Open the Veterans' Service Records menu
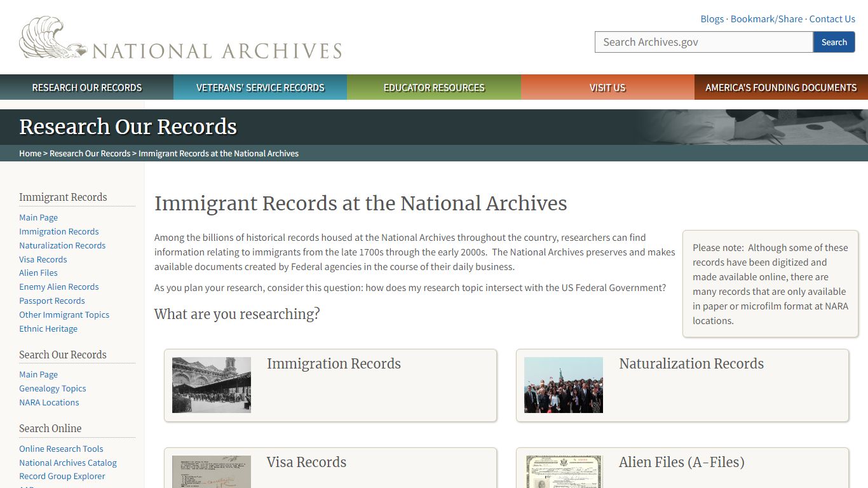 tap(261, 88)
